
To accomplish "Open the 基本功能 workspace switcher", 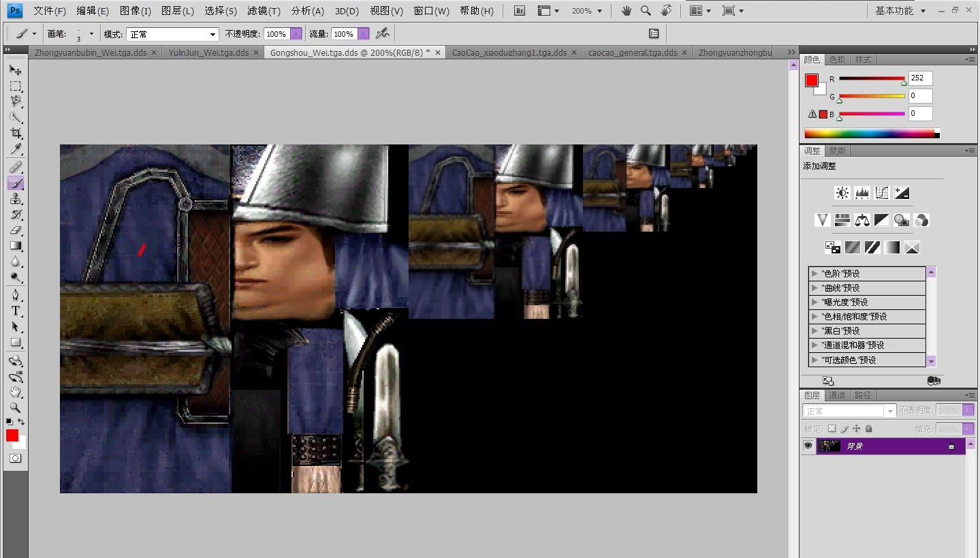I will coord(900,11).
